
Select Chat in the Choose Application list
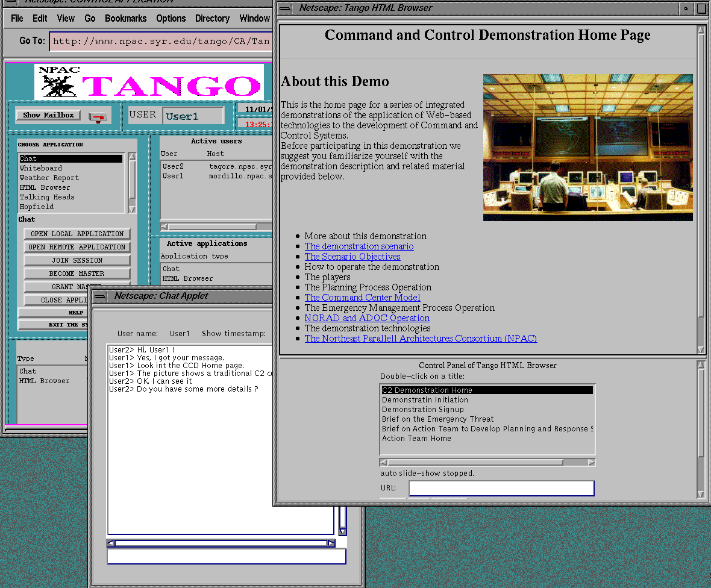tap(70, 158)
